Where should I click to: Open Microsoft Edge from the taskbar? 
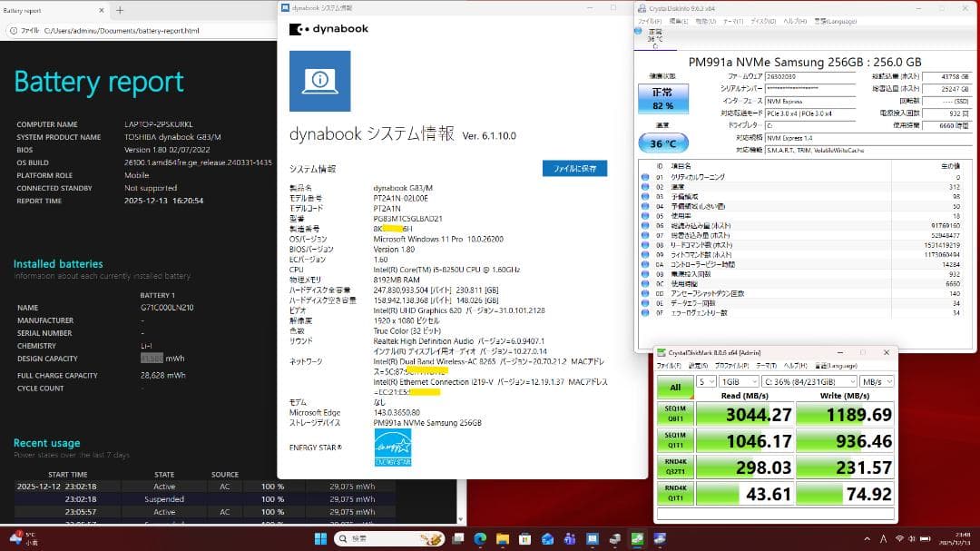pyautogui.click(x=479, y=538)
